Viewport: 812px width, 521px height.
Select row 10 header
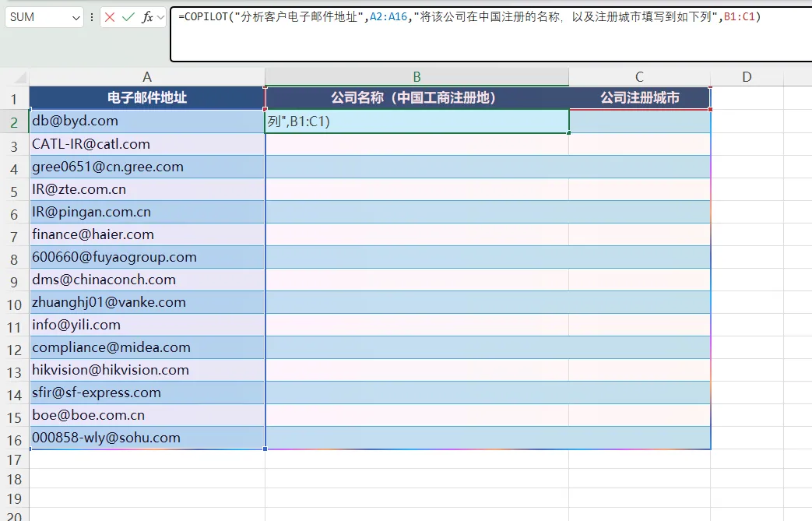14,304
